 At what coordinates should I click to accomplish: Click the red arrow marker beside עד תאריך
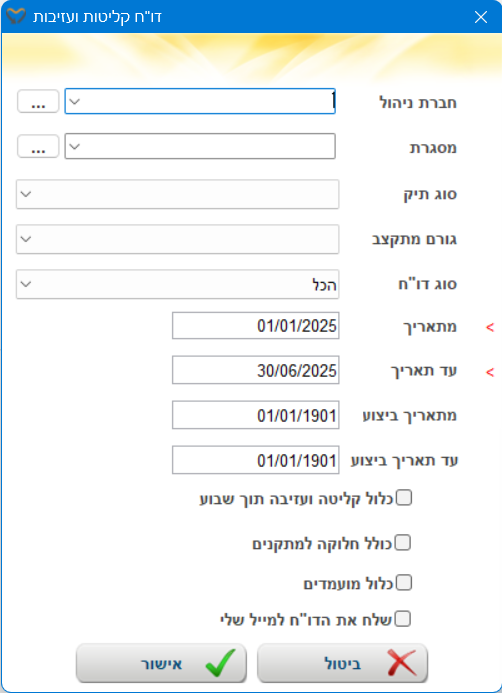pyautogui.click(x=490, y=372)
